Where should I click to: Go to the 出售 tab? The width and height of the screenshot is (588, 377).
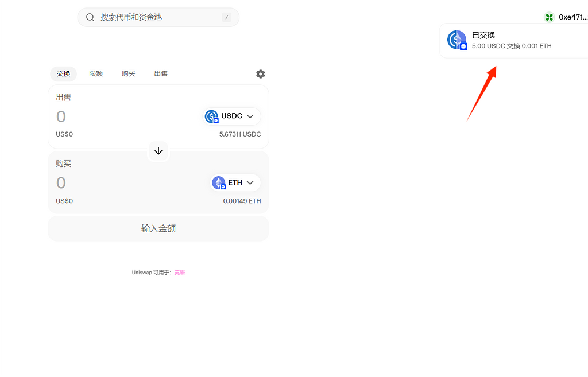click(161, 73)
